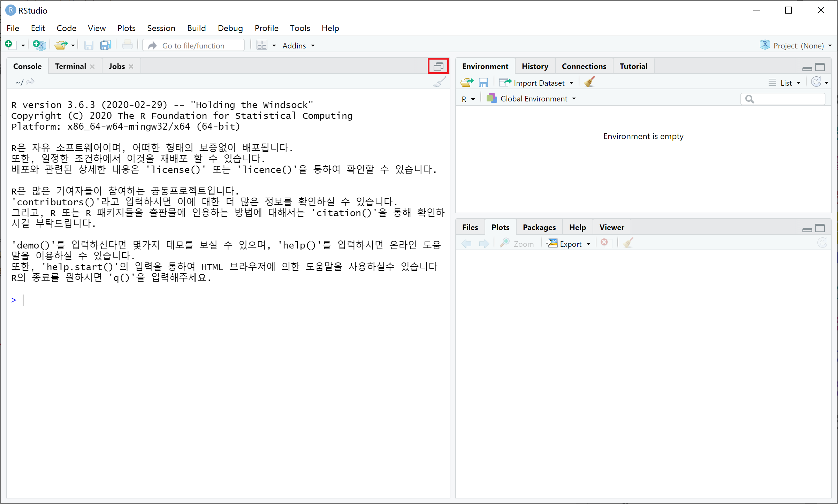
Task: Open the plot Export dropdown
Action: [569, 244]
